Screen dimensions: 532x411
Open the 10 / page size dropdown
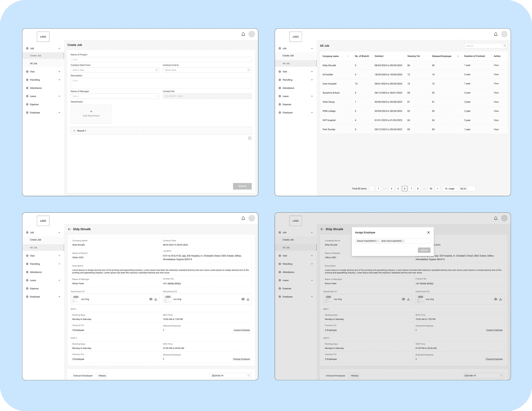coord(451,189)
